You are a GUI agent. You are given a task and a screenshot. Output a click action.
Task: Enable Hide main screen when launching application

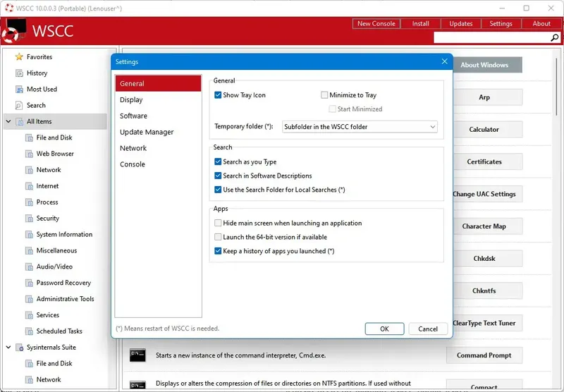coord(218,223)
